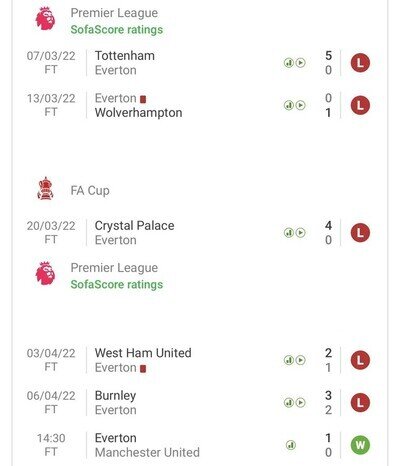This screenshot has width=400, height=466.
Task: Play highlights for Everton vs Wolverhampton match
Action: [300, 105]
